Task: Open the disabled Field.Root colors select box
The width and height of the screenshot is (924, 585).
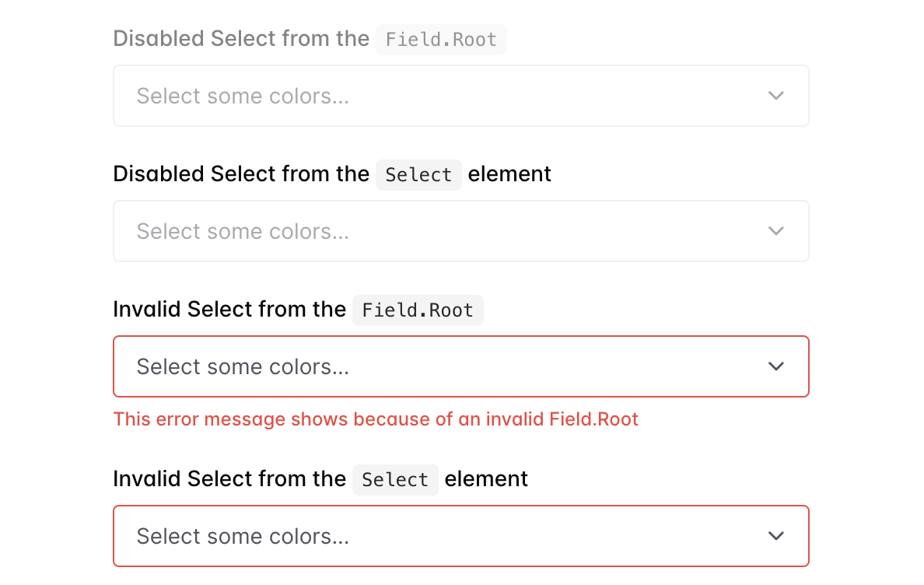Action: [x=460, y=96]
